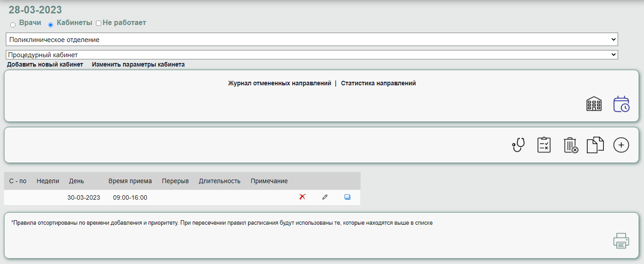Image resolution: width=644 pixels, height=264 pixels.
Task: Select the Врачи radio button
Action: click(13, 25)
